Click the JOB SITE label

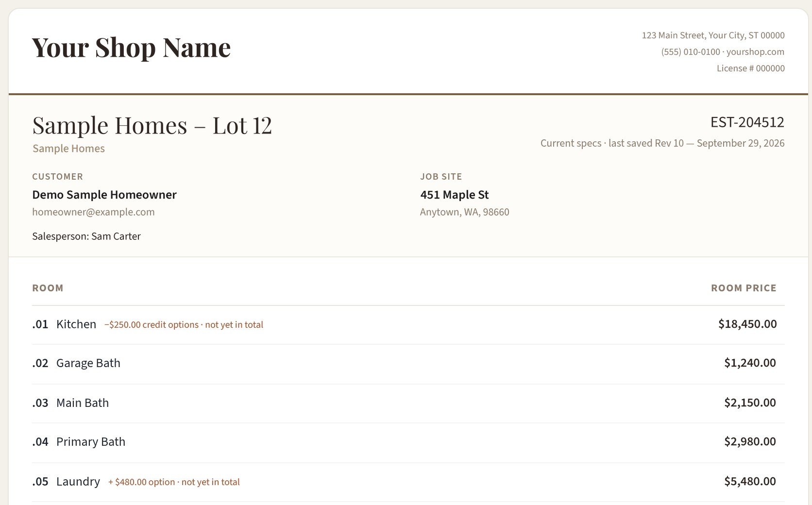441,177
